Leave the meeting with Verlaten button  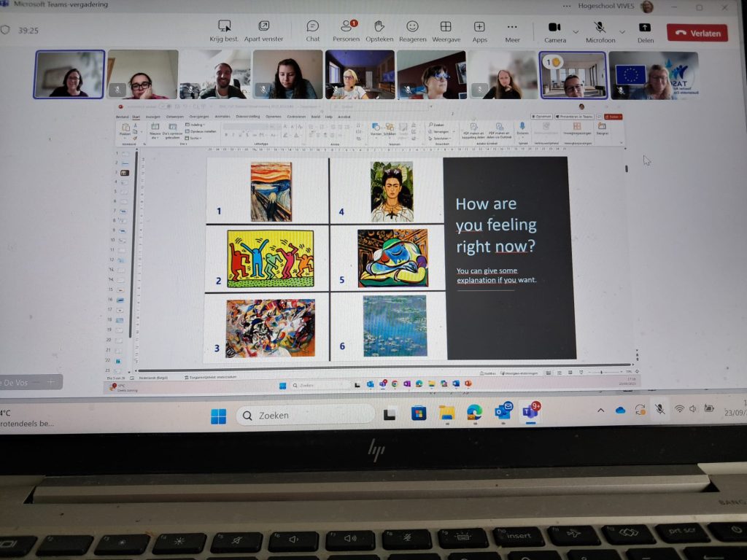pos(697,33)
